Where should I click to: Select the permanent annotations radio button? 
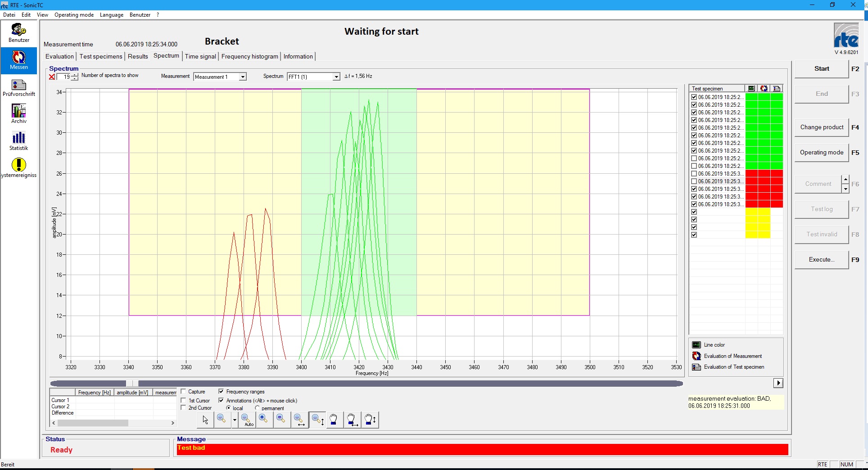pos(257,408)
